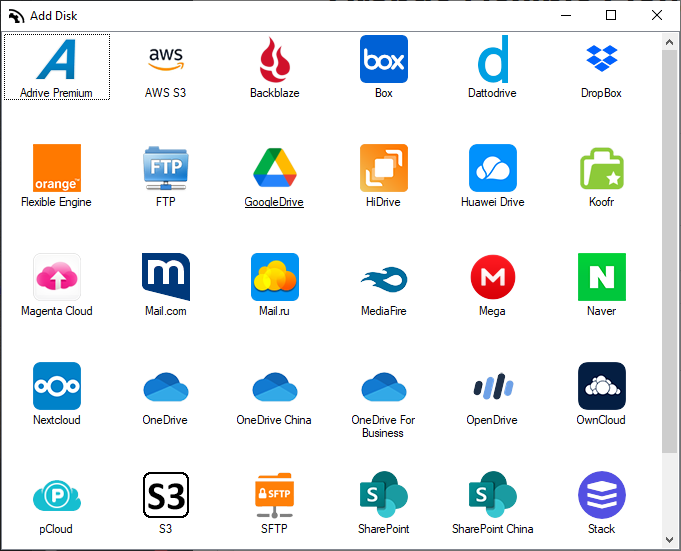Click the scrollbar down arrow
This screenshot has width=681, height=551.
669,540
